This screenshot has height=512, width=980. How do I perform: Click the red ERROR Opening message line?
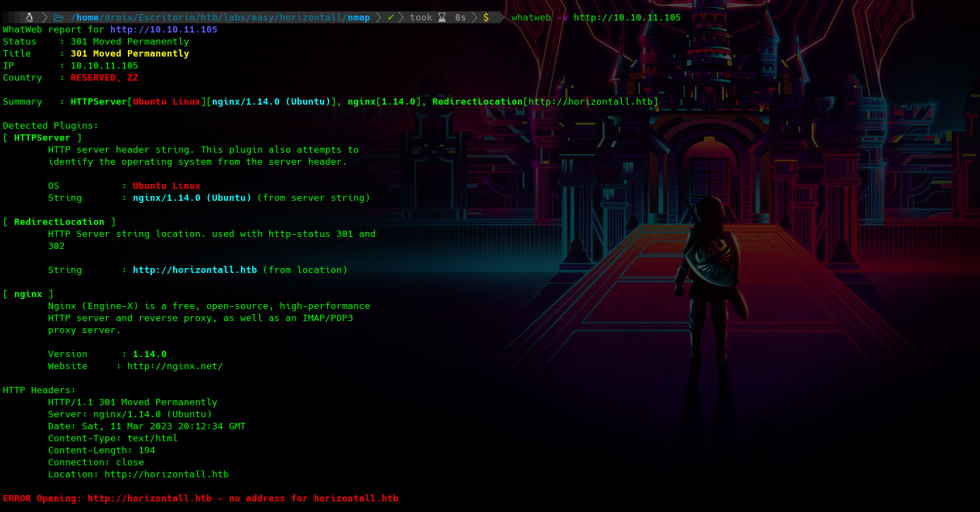tap(200, 499)
